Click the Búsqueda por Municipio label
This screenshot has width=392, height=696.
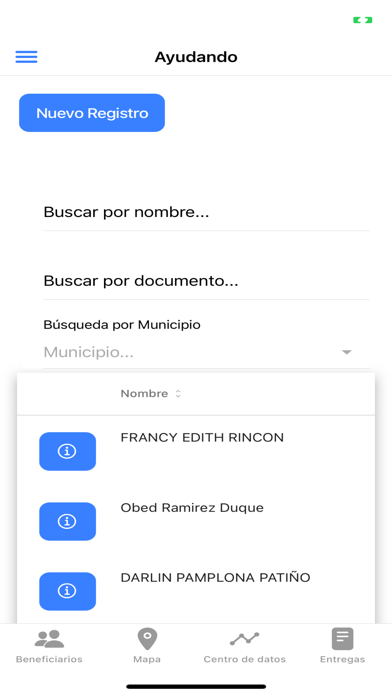pyautogui.click(x=122, y=325)
